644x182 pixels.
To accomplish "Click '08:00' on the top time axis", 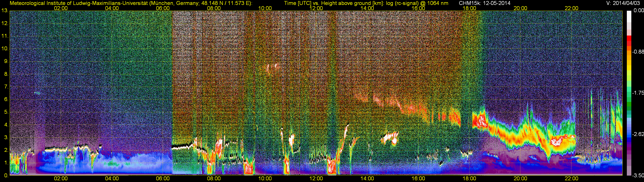I will (214, 8).
